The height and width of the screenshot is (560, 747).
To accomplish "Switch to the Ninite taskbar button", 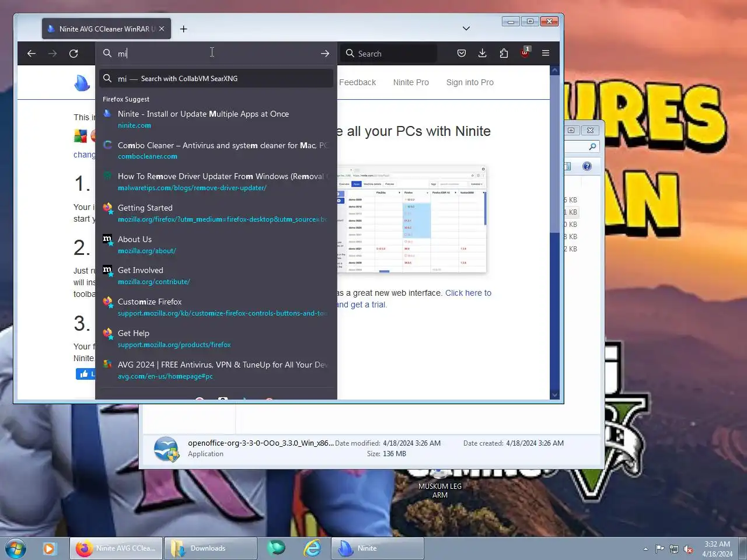I will click(x=378, y=548).
